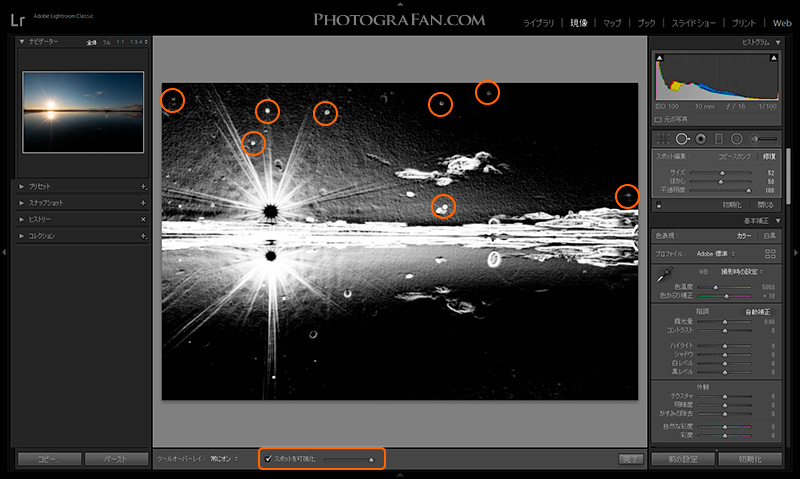This screenshot has width=800, height=479.
Task: Select the Crop Overlay grid tool
Action: pyautogui.click(x=663, y=139)
